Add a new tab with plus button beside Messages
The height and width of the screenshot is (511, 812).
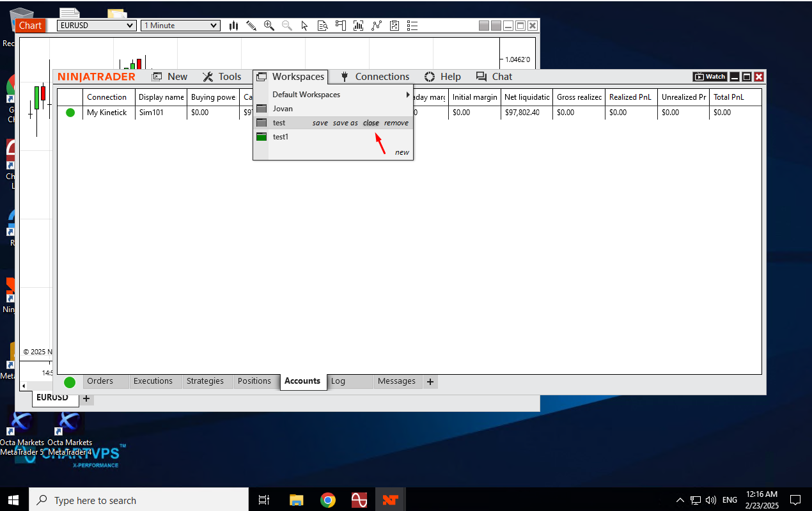tap(430, 382)
